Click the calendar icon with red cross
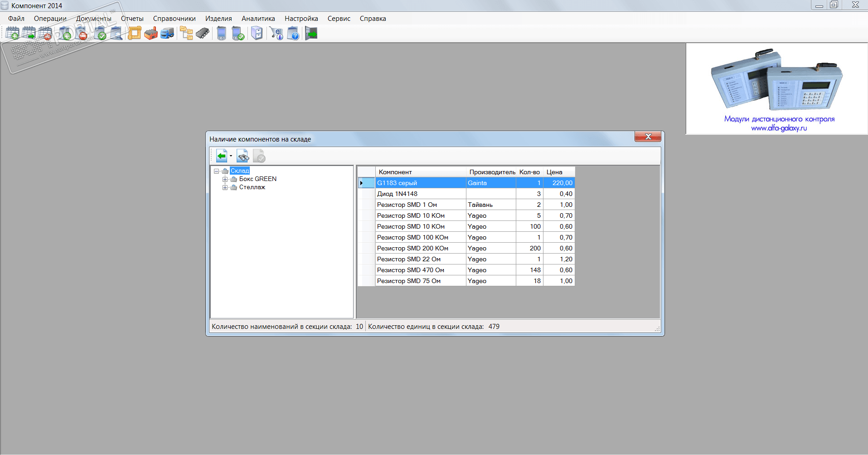The width and height of the screenshot is (868, 455). click(x=45, y=34)
